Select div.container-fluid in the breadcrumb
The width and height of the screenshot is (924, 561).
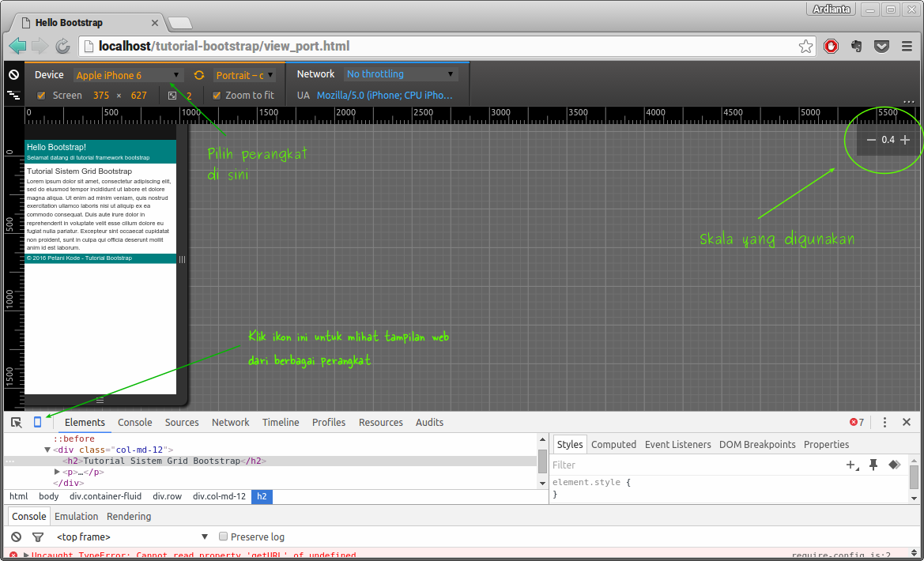105,496
